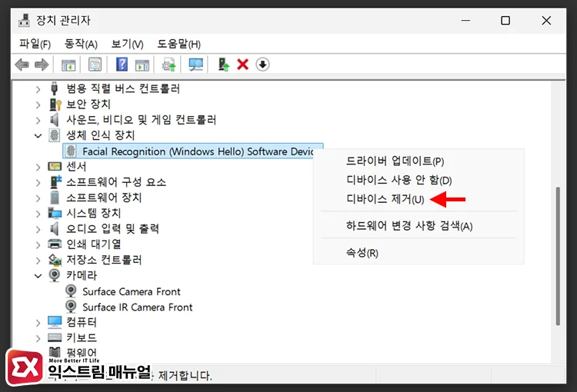This screenshot has height=392, width=577.
Task: Open the 파일(F) menu
Action: pos(35,44)
